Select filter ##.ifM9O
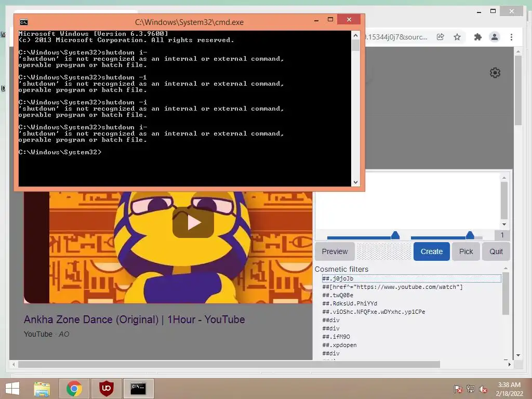Screen dimensions: 532x399 point(411,337)
